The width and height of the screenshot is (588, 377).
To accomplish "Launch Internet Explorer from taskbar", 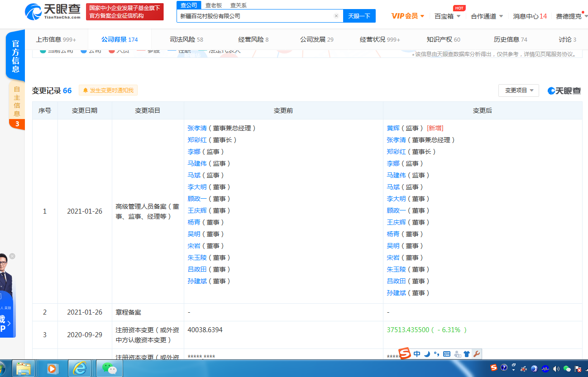I will click(x=80, y=368).
